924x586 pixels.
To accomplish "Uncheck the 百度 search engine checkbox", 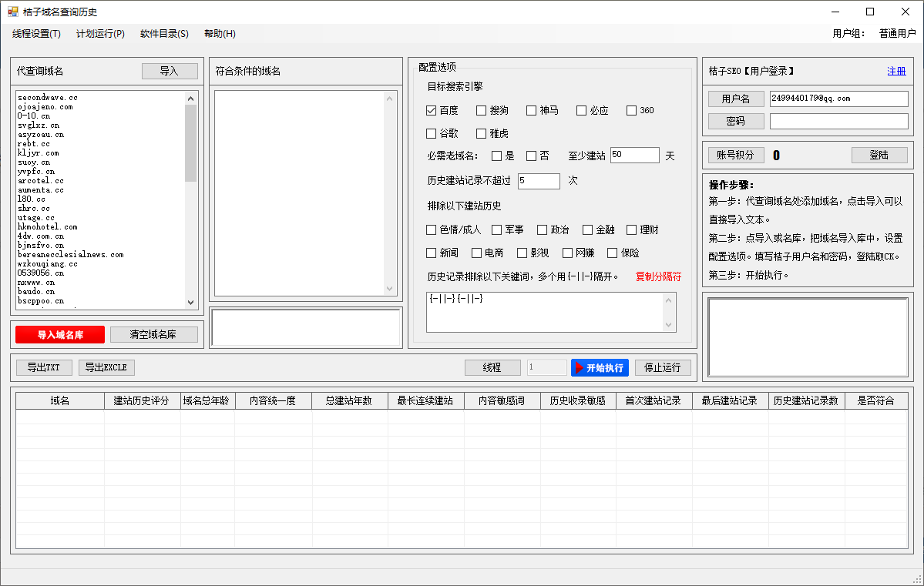I will 432,110.
